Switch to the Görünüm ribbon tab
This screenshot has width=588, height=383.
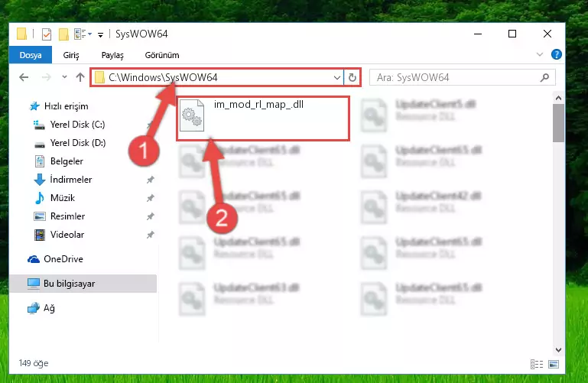tap(162, 55)
